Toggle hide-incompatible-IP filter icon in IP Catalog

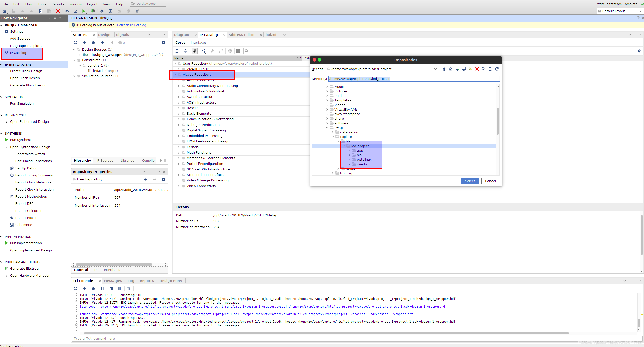(x=194, y=51)
